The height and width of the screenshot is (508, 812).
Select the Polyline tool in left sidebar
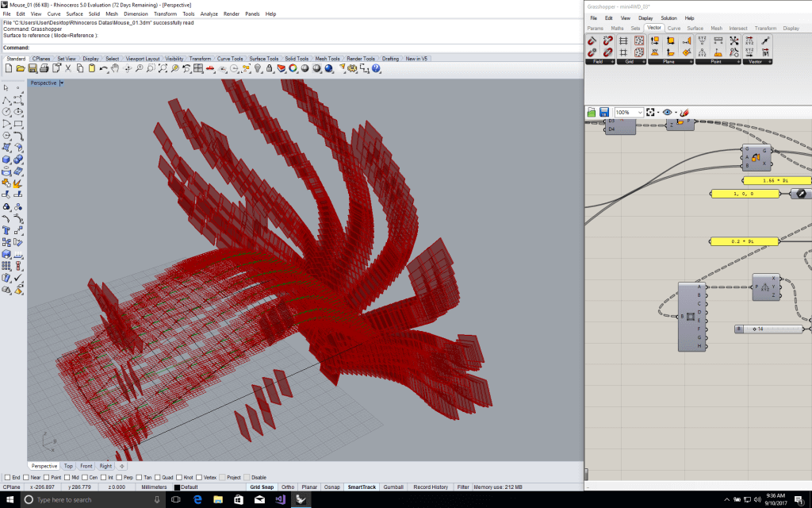[6, 100]
